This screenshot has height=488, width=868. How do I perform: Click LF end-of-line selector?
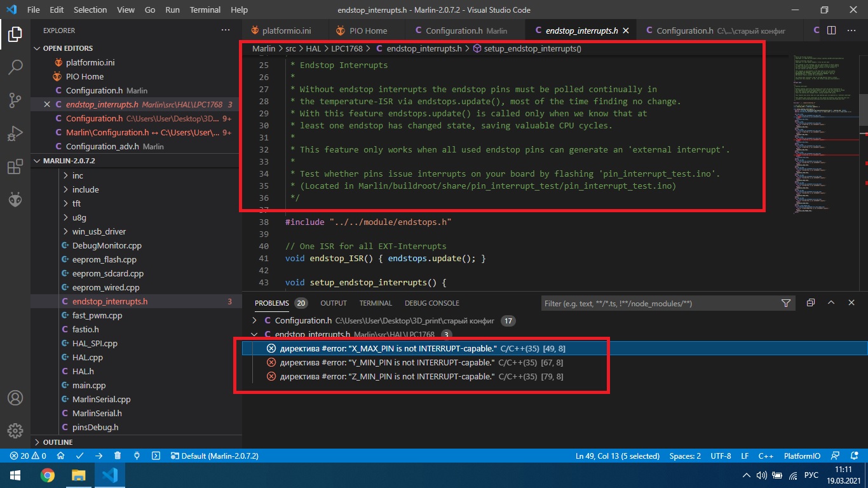click(744, 456)
